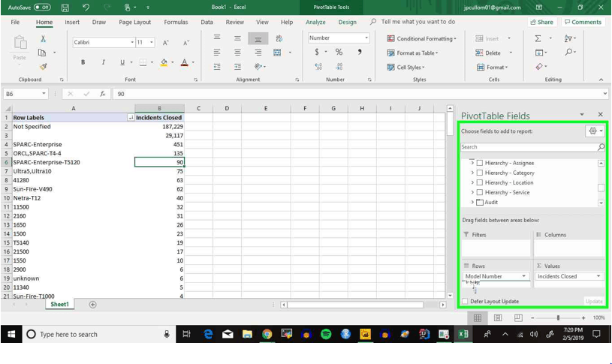Viewport: 612px width, 364px height.
Task: Click the font color red swatch
Action: tap(184, 62)
